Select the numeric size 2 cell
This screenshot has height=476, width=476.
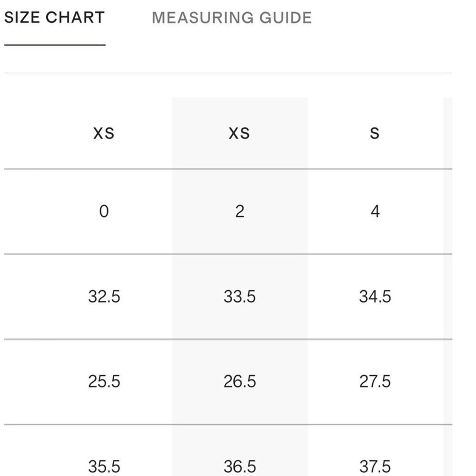[239, 211]
